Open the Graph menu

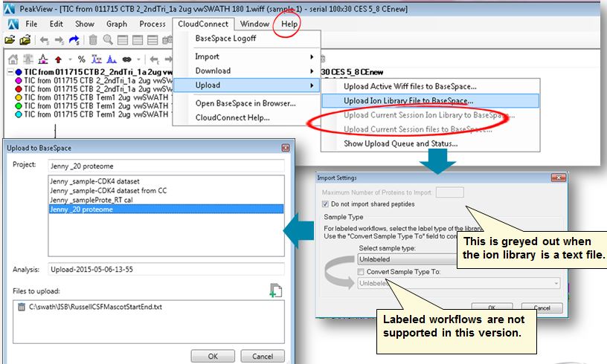point(117,24)
